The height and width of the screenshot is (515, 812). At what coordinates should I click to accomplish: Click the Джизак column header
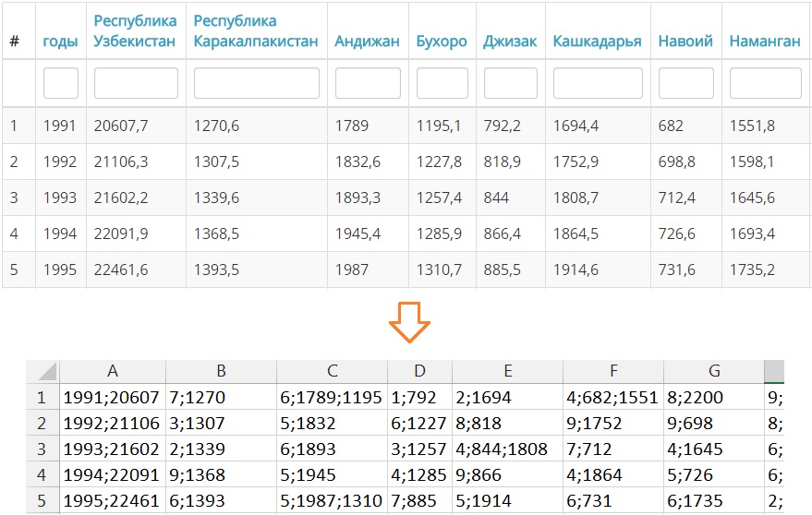tap(510, 42)
